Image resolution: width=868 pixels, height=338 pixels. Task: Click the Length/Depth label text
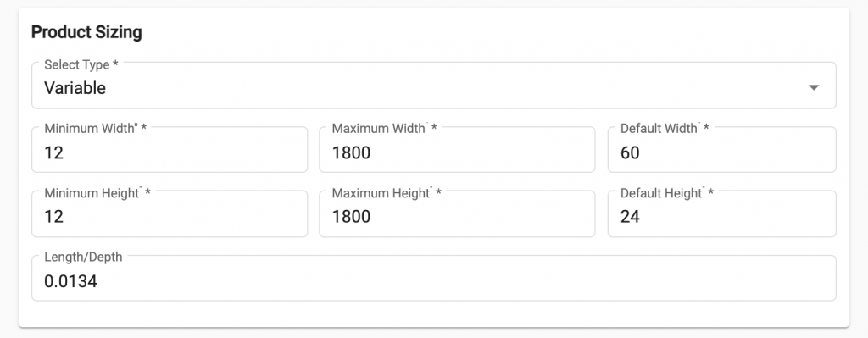click(x=83, y=258)
